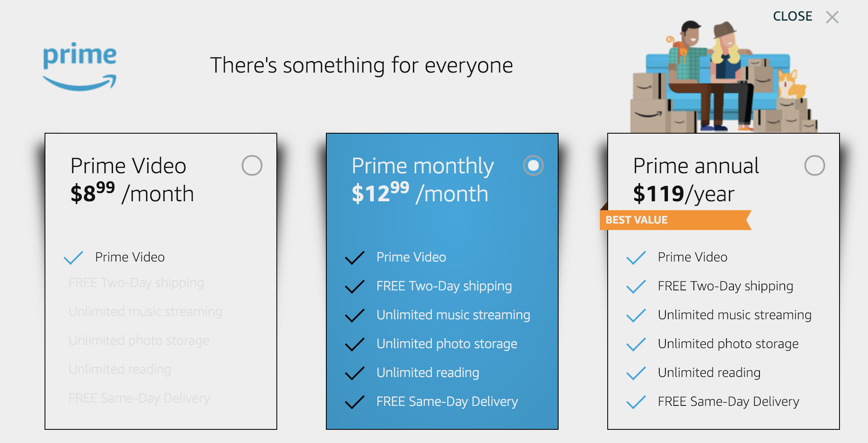Viewport: 868px width, 443px height.
Task: Click FREE Same-Day Delivery in monthly card
Action: 447,401
